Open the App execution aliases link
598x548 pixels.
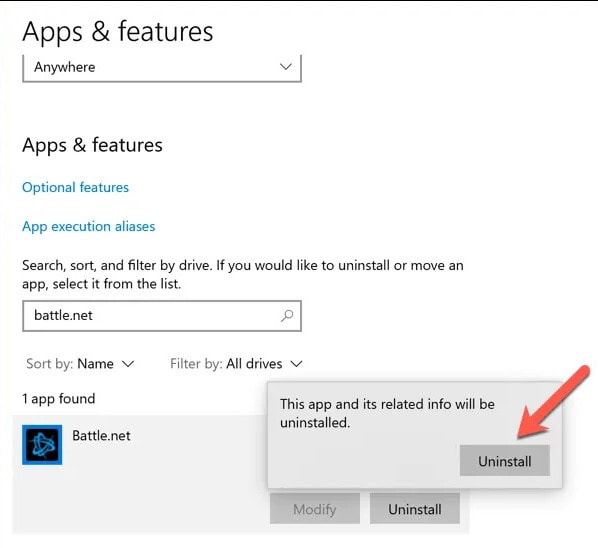pos(88,227)
